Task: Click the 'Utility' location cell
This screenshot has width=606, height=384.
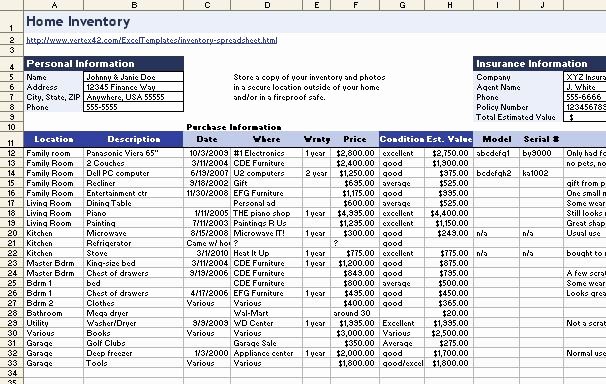Action: tap(54, 323)
